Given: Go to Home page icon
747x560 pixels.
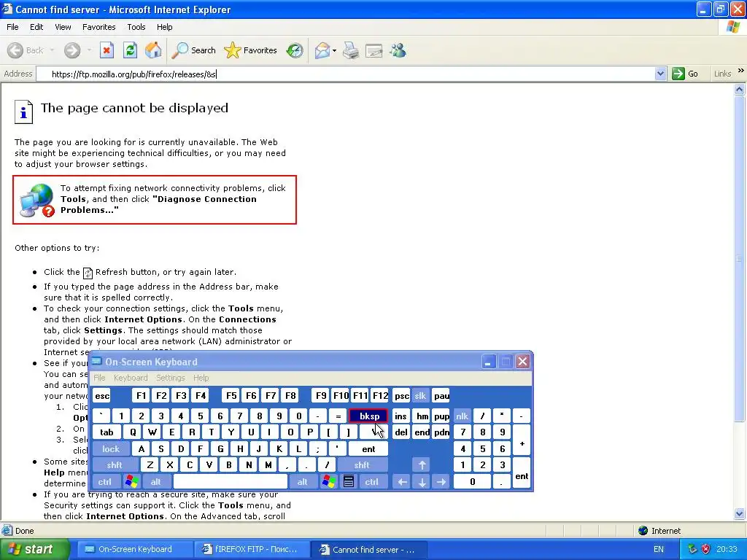Looking at the screenshot, I should [153, 50].
